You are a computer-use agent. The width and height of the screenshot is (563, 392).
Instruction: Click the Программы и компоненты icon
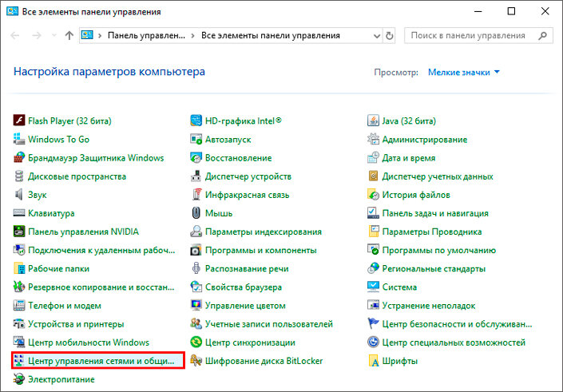coord(196,250)
